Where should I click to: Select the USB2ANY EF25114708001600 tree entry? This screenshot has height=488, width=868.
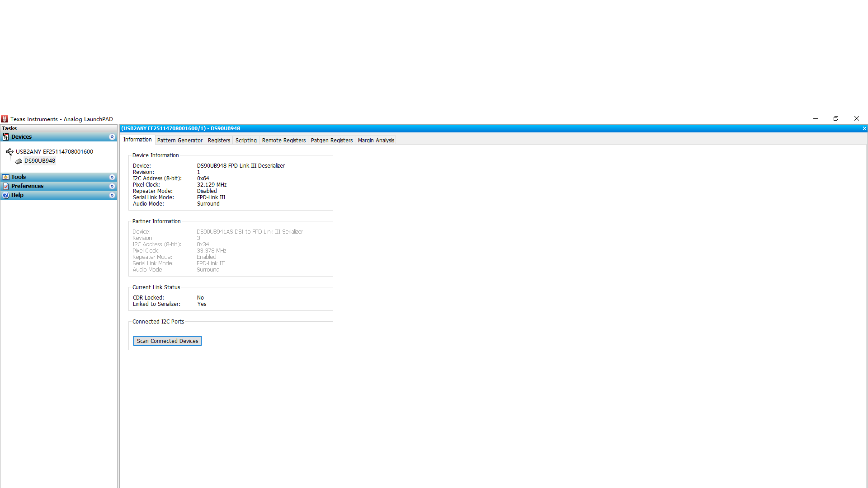pos(54,152)
